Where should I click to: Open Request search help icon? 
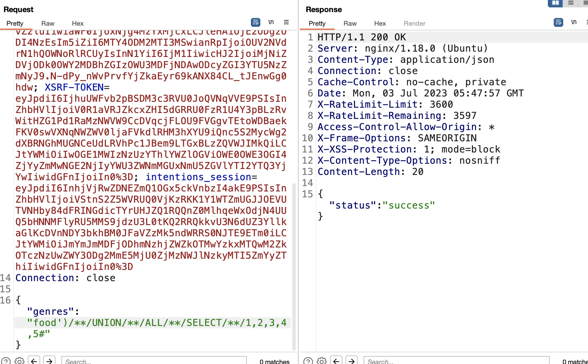tap(6, 361)
